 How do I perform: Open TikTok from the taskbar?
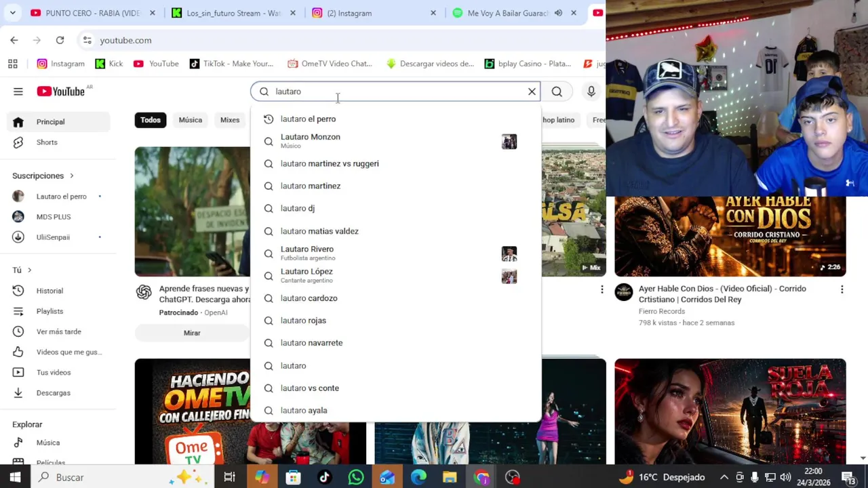(x=324, y=477)
